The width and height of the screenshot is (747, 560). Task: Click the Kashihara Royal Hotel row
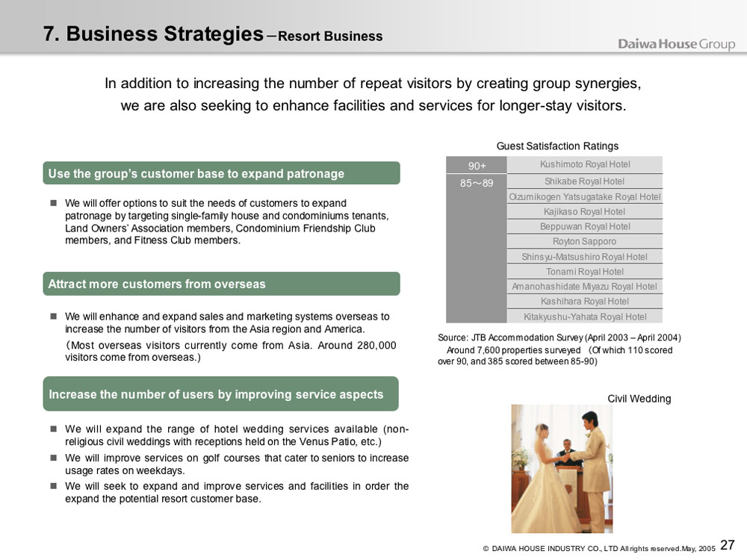pyautogui.click(x=585, y=302)
